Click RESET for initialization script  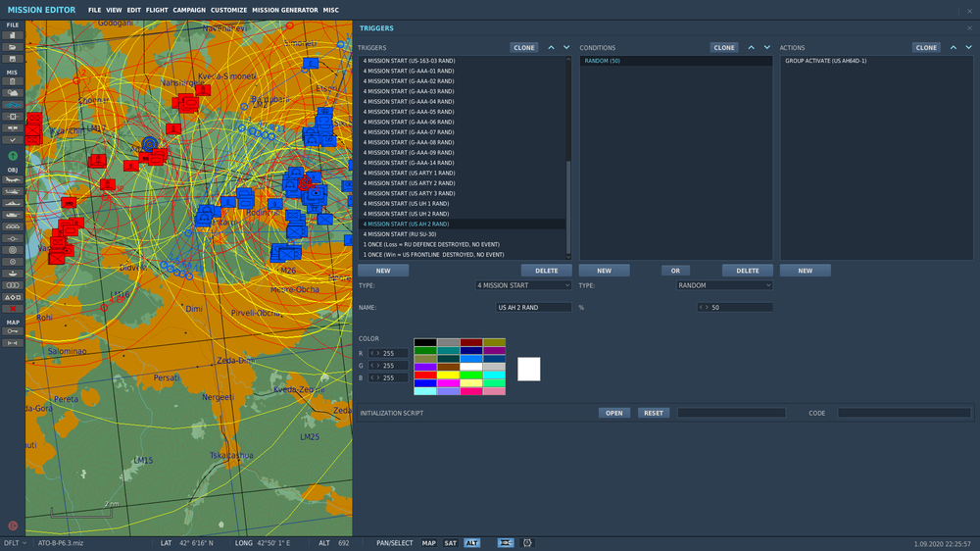pos(653,413)
